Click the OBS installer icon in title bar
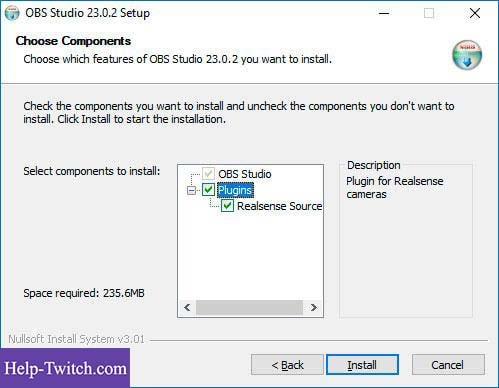The height and width of the screenshot is (388, 499). [x=12, y=13]
